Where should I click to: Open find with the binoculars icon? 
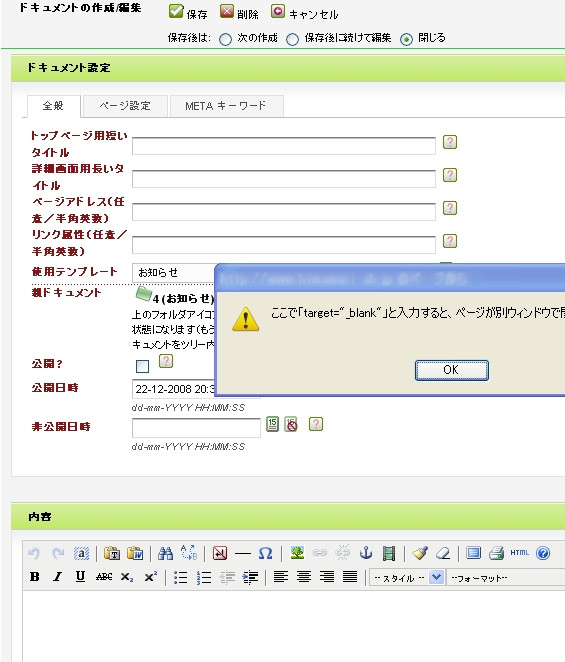pos(166,553)
